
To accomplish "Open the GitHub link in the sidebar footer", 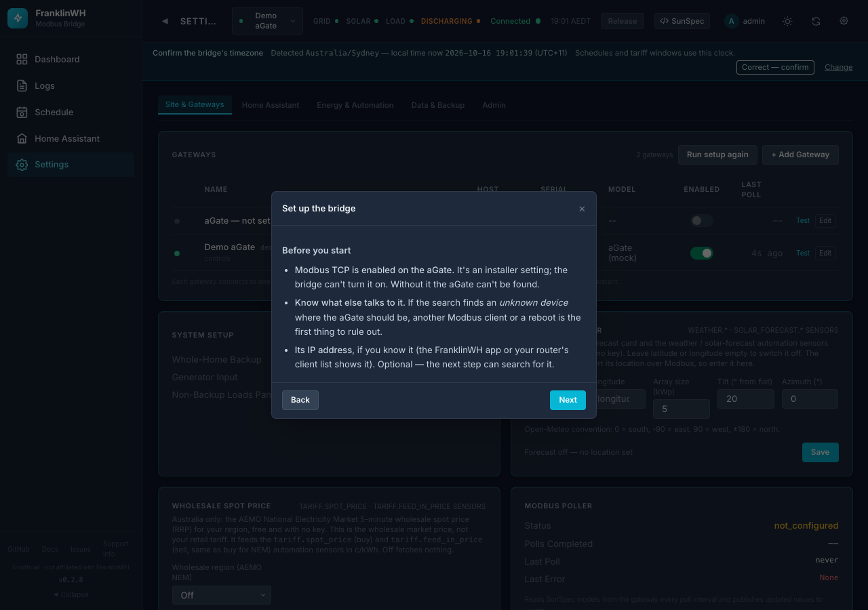I will (x=18, y=549).
